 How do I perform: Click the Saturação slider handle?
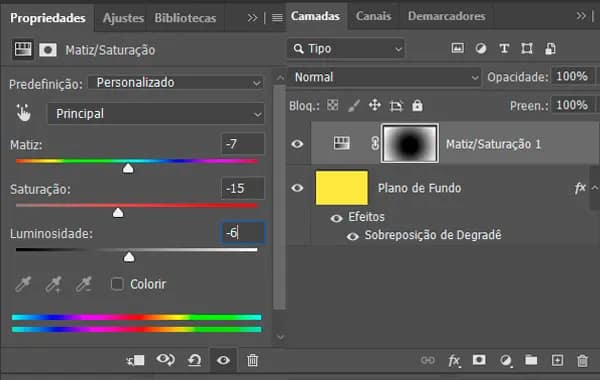click(x=118, y=212)
